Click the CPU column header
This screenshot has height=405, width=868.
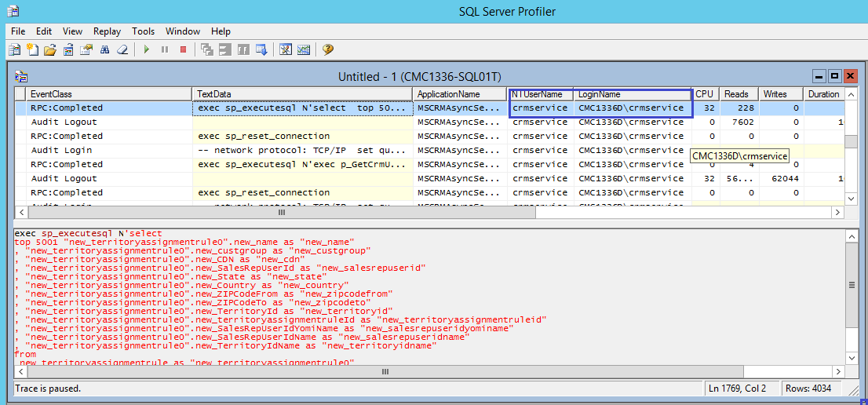click(706, 94)
